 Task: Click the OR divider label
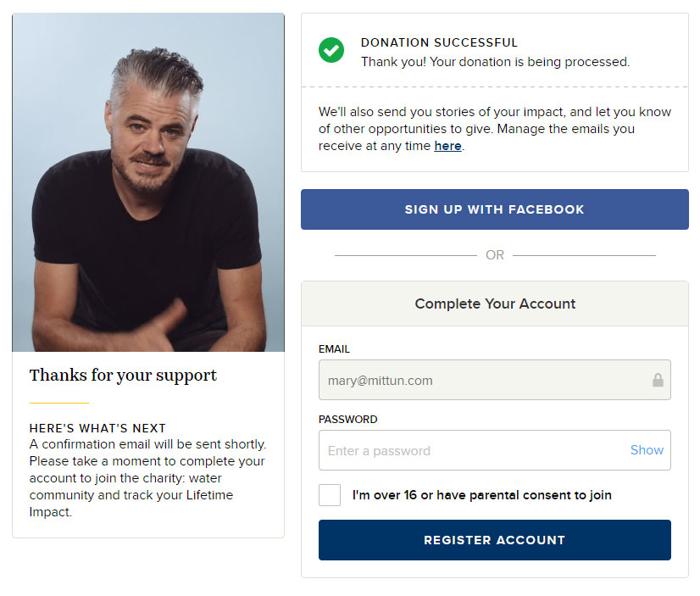(x=495, y=255)
